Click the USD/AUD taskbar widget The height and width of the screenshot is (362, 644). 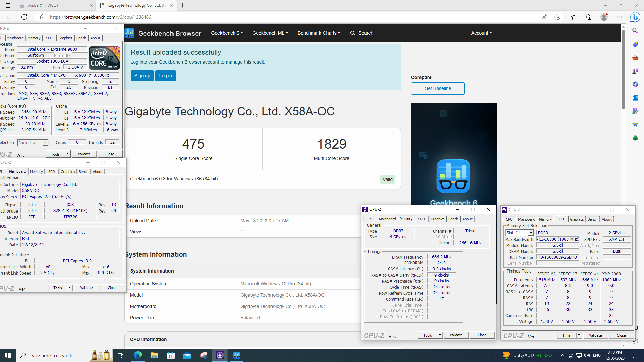tap(527, 355)
